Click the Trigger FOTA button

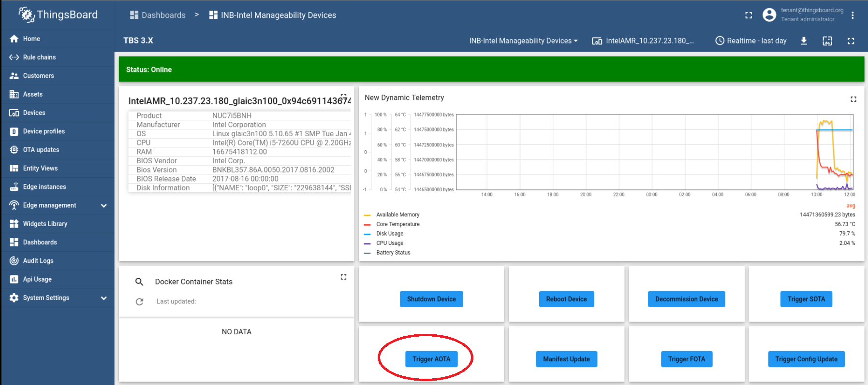tap(687, 359)
